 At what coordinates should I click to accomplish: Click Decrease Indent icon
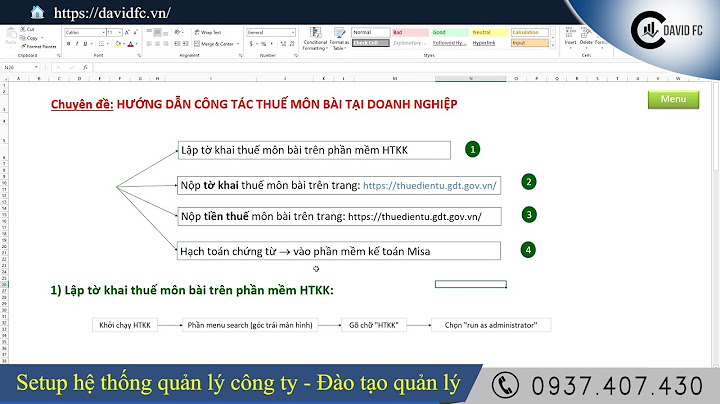[x=177, y=44]
